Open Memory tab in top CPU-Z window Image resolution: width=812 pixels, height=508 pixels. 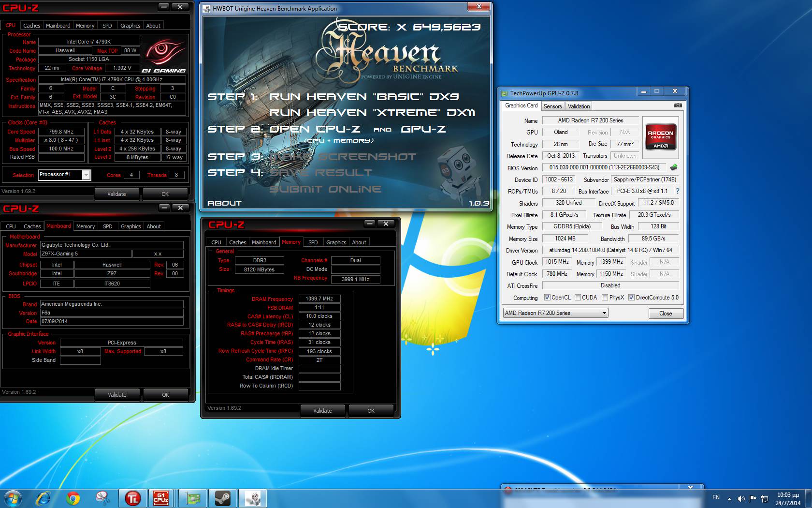click(x=85, y=26)
